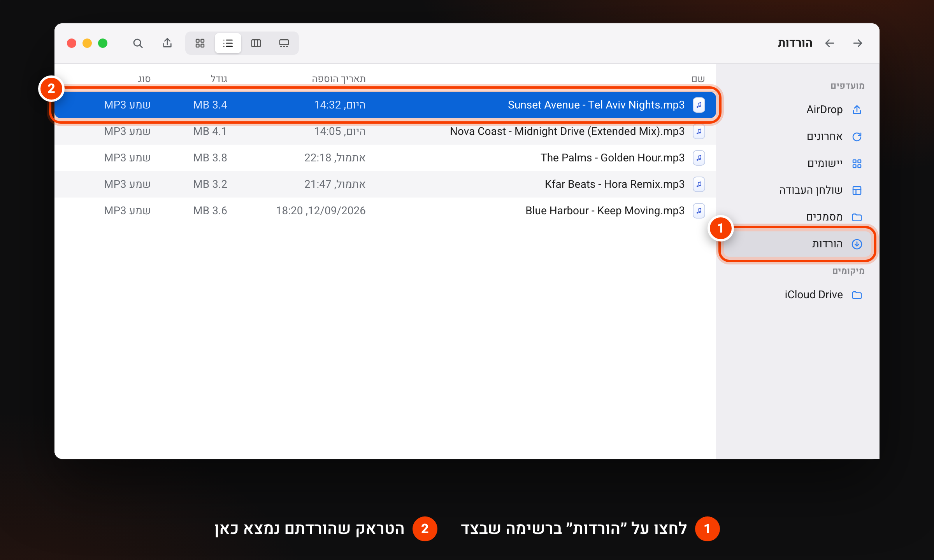934x560 pixels.
Task: Open מסמכים (Documents) in the sidebar
Action: tap(797, 217)
